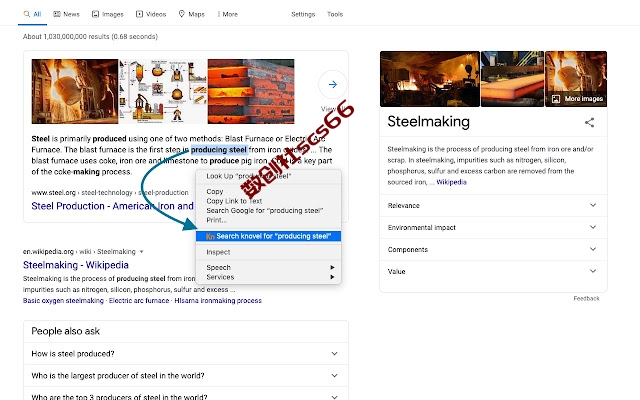Image resolution: width=640 pixels, height=400 pixels.
Task: Open the Basic oxygen steelmaking sublink
Action: 63,301
